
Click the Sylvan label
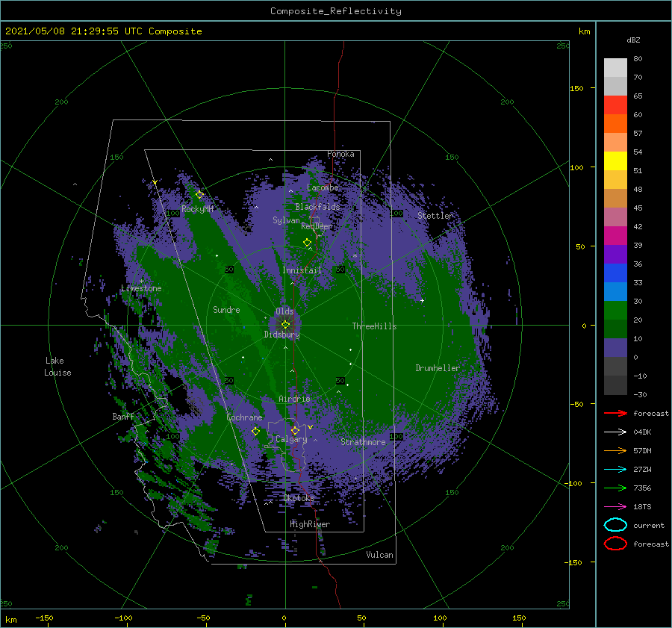click(286, 220)
